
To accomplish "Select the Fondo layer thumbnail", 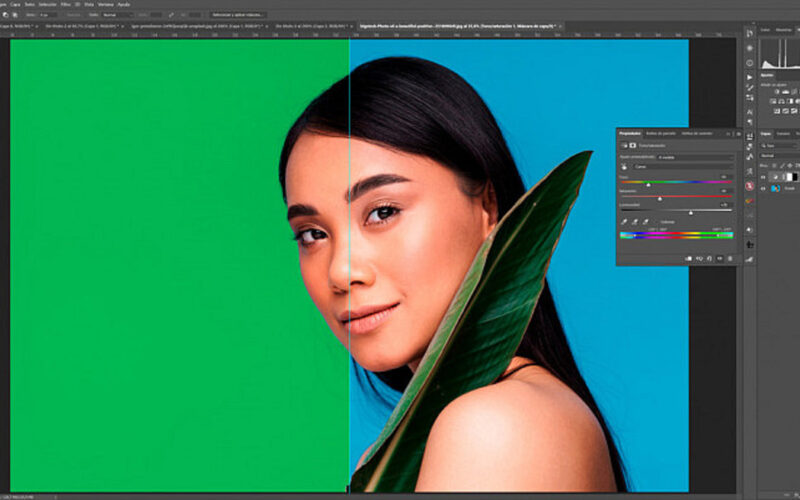I will [x=776, y=188].
